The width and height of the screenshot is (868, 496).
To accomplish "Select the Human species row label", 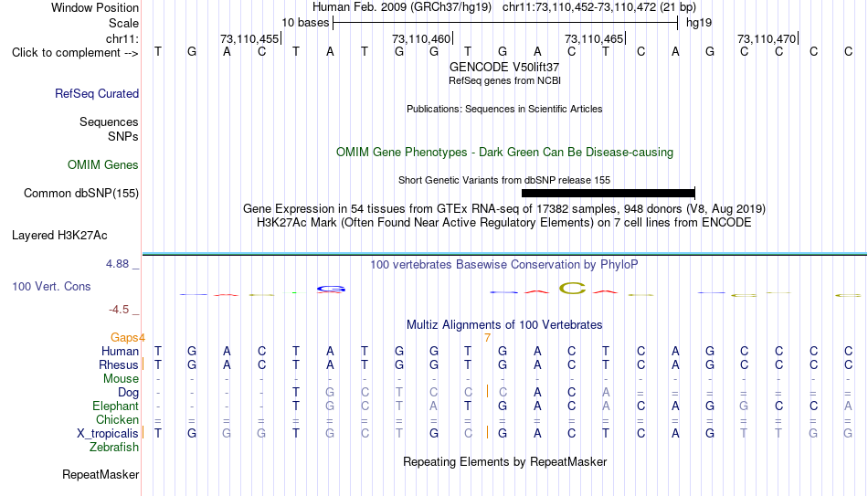I will pos(120,351).
